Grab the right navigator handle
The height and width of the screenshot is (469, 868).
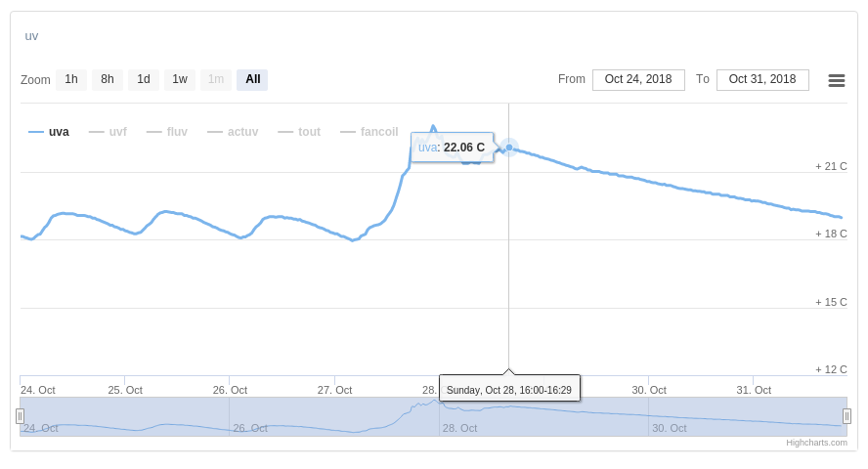coord(846,416)
